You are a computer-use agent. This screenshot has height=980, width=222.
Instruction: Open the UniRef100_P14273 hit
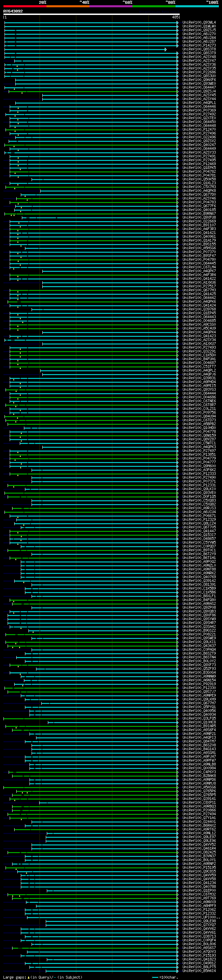point(199,45)
